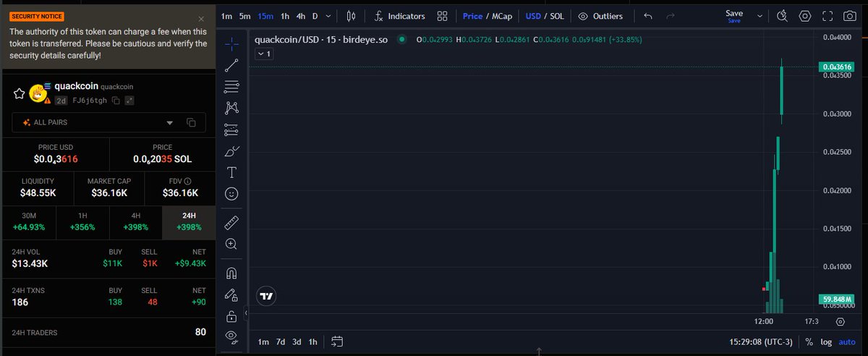Open the Indicators dialog
The image size is (868, 356).
click(x=400, y=16)
